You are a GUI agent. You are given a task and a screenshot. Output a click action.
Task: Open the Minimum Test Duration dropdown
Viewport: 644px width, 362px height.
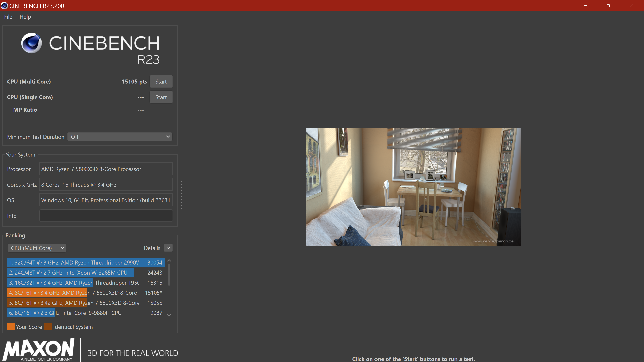point(120,137)
